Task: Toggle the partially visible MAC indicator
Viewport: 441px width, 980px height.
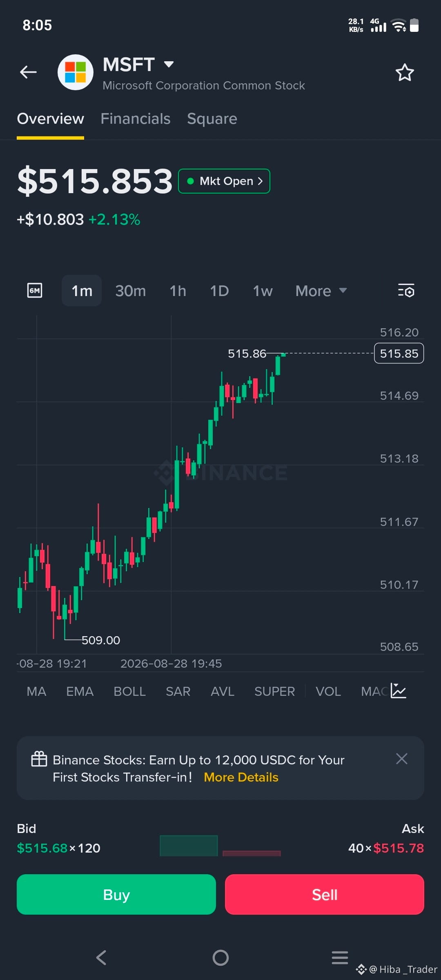Action: tap(374, 691)
